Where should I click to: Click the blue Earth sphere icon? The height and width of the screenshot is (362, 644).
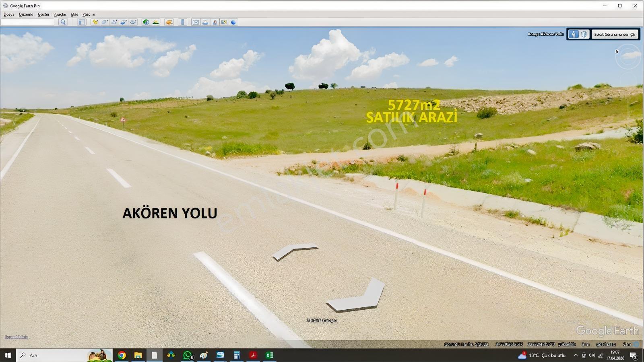click(233, 22)
